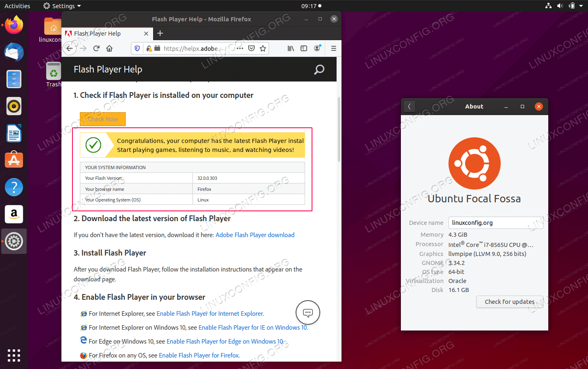588x369 pixels.
Task: Open LibreOffice Writer from dock
Action: click(x=14, y=133)
